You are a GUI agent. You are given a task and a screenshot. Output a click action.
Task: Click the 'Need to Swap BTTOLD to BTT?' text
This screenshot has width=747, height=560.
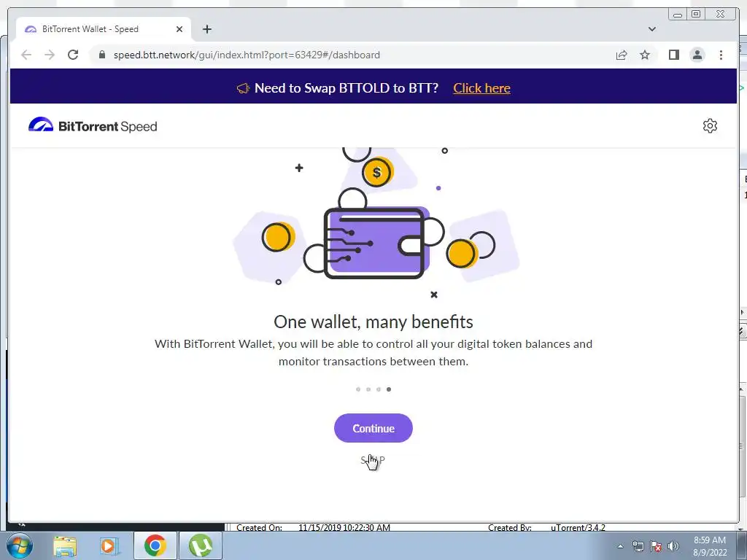click(x=347, y=88)
